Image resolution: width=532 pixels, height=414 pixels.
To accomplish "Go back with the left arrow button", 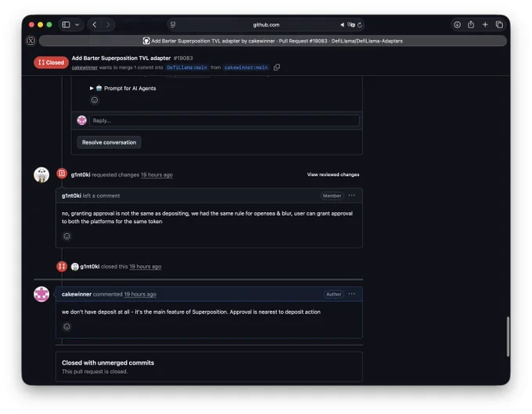I will tap(95, 24).
